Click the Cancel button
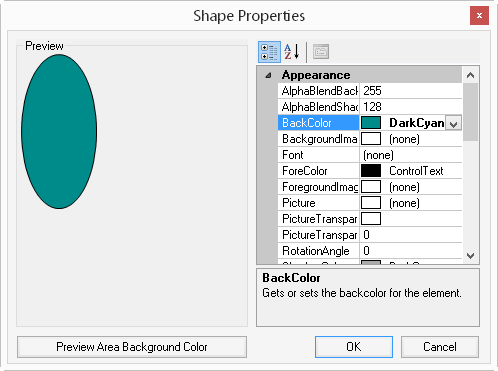 pos(440,347)
